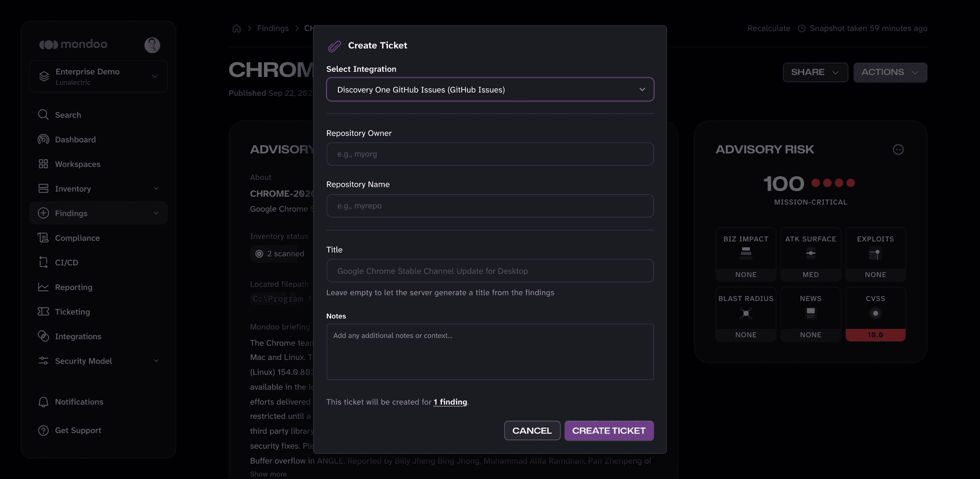Image resolution: width=980 pixels, height=479 pixels.
Task: Expand the Security Model menu chevron
Action: pos(156,361)
